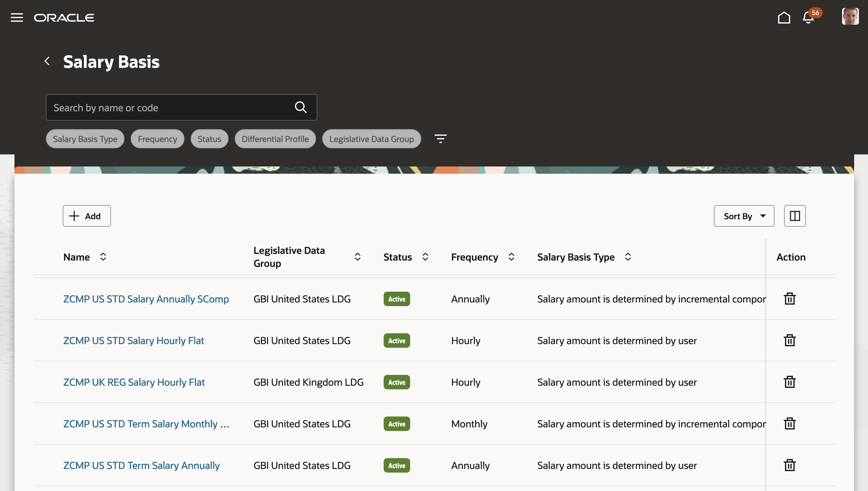This screenshot has height=491, width=868.
Task: Open ZCMP UK REG Salary Hourly Flat
Action: click(x=134, y=382)
